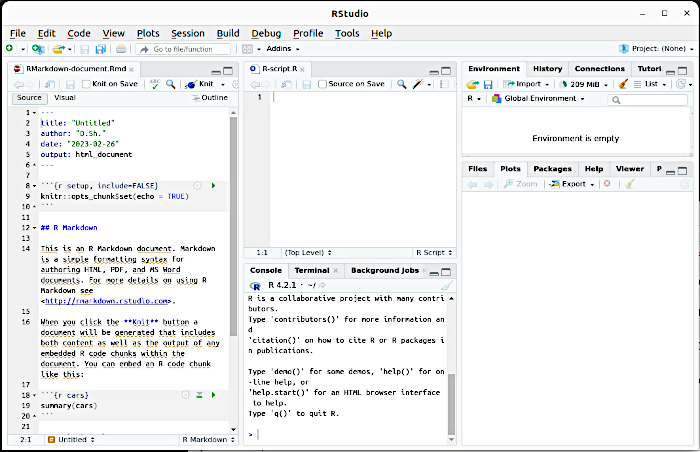
Task: Close the RMarkdown-document.Rmd tab
Action: pos(131,69)
